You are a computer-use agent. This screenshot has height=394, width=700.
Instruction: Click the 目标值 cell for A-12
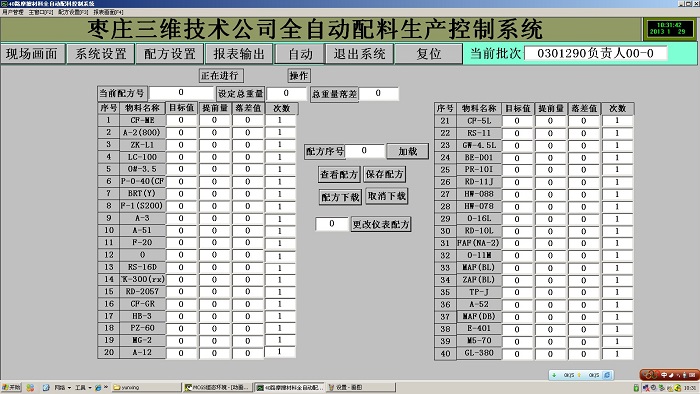[181, 353]
